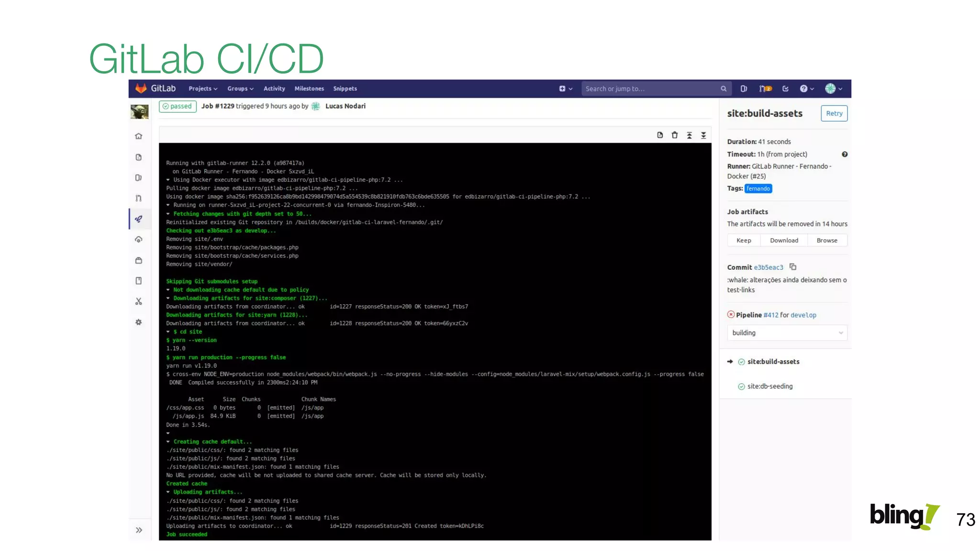The width and height of the screenshot is (980, 551).
Task: Collapse the cd site log section
Action: pyautogui.click(x=168, y=331)
